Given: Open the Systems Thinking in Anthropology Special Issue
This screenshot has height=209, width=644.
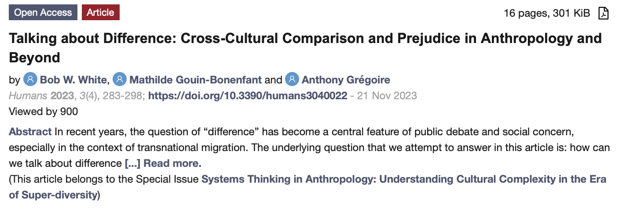Looking at the screenshot, I should click(x=403, y=179).
